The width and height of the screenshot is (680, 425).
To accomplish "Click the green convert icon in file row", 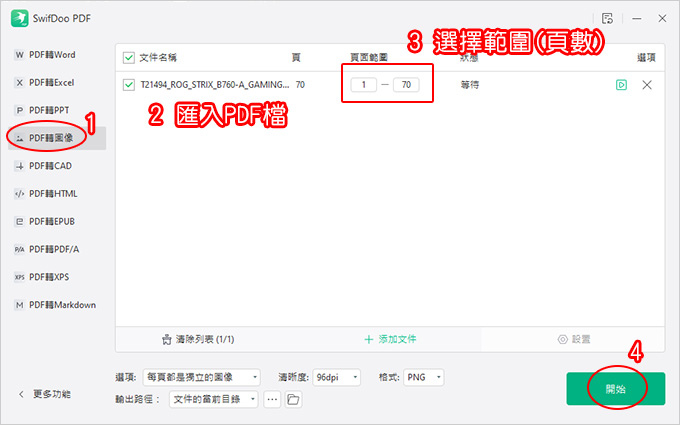I will tap(621, 85).
